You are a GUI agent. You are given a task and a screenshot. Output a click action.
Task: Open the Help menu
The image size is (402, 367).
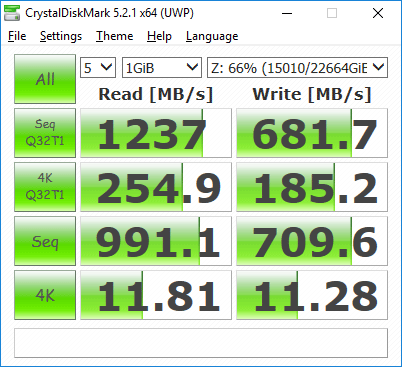pos(159,36)
